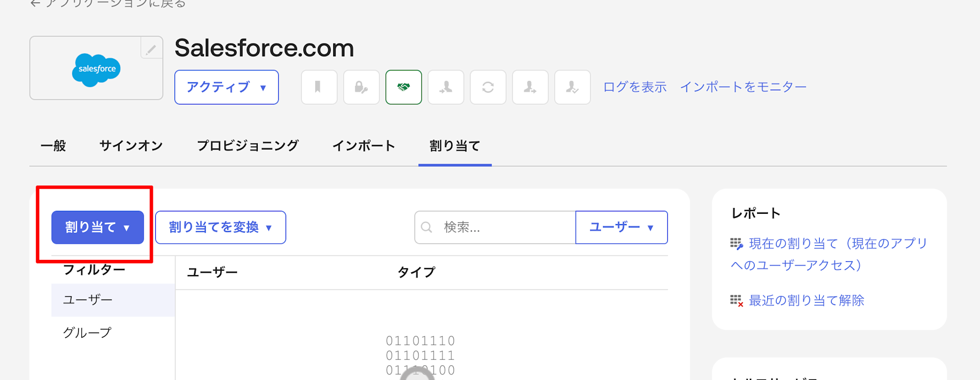This screenshot has height=380, width=980.
Task: Go to the インポート tab
Action: tap(364, 146)
